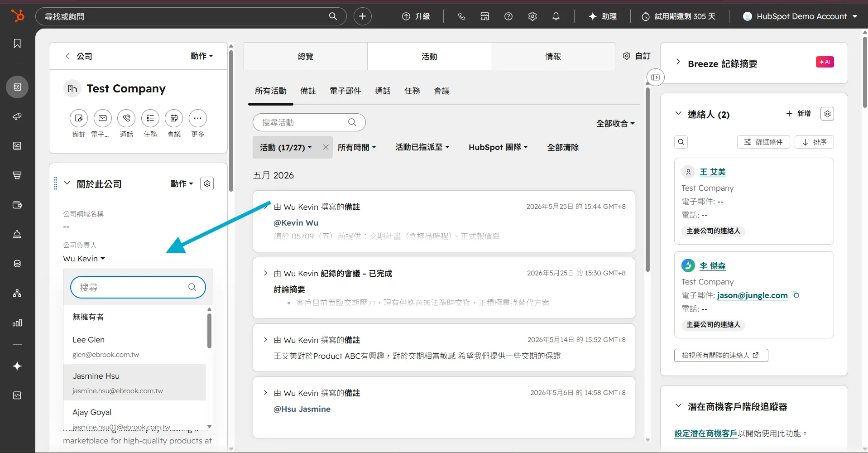The image size is (868, 453).
Task: Expand the 記錄的會議 - 已完成 activity
Action: coord(265,273)
